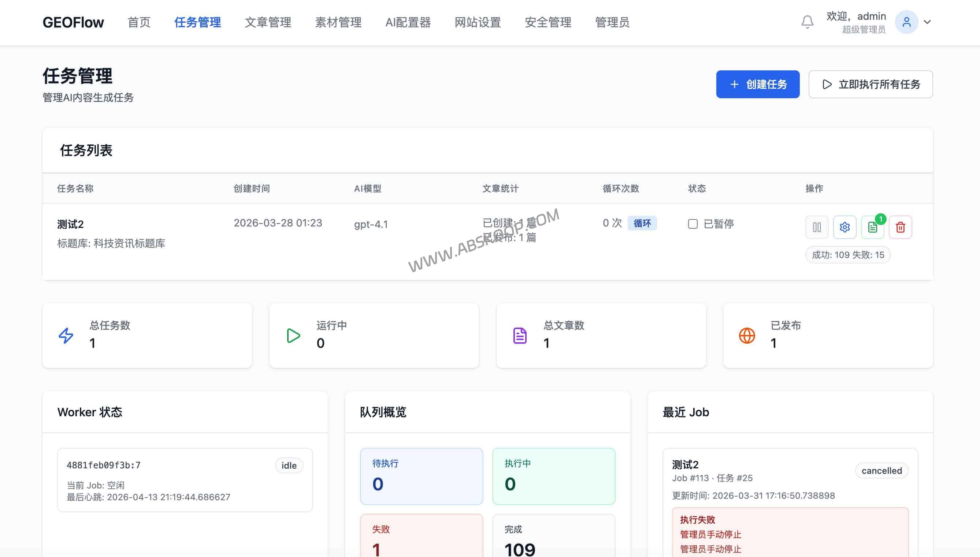The image size is (980, 557).
Task: Pause the 测试2 task using pause icon
Action: pyautogui.click(x=817, y=227)
